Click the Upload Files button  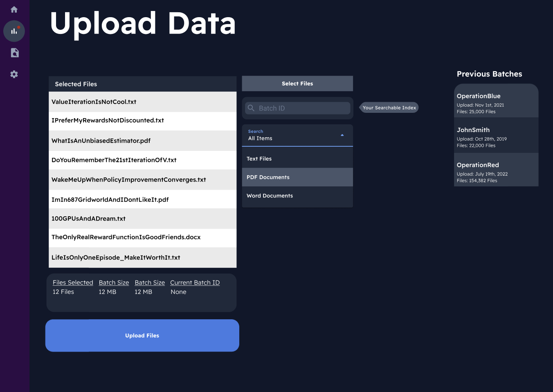(x=142, y=336)
